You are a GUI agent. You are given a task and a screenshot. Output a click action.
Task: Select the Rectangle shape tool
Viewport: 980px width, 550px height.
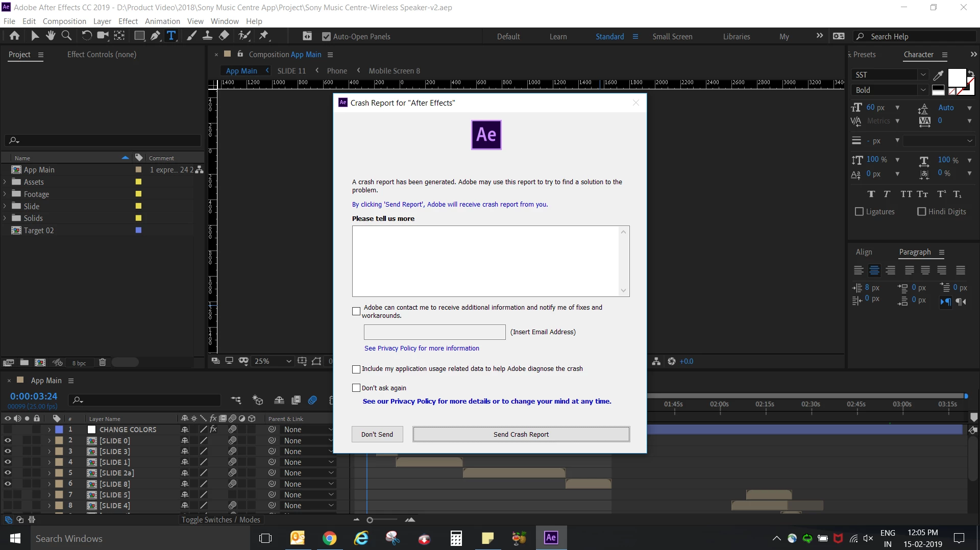139,36
